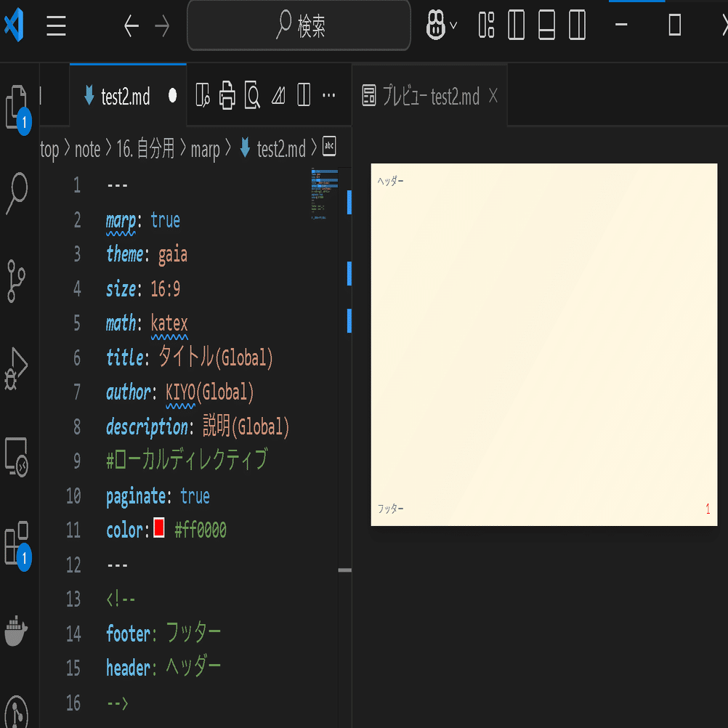Toggle the primary side bar

coord(517,25)
